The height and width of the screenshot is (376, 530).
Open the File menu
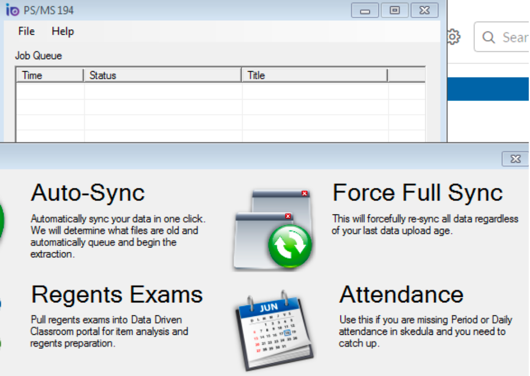coord(26,31)
